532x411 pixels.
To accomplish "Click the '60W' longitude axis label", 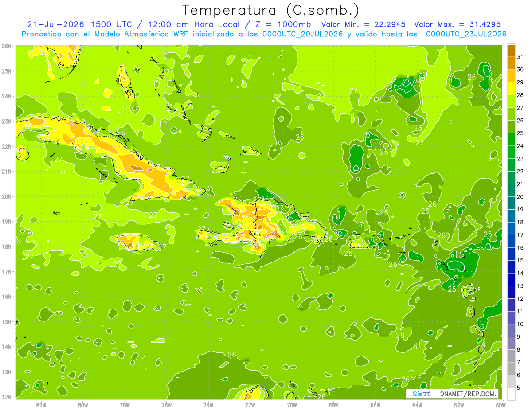I will 501,405.
